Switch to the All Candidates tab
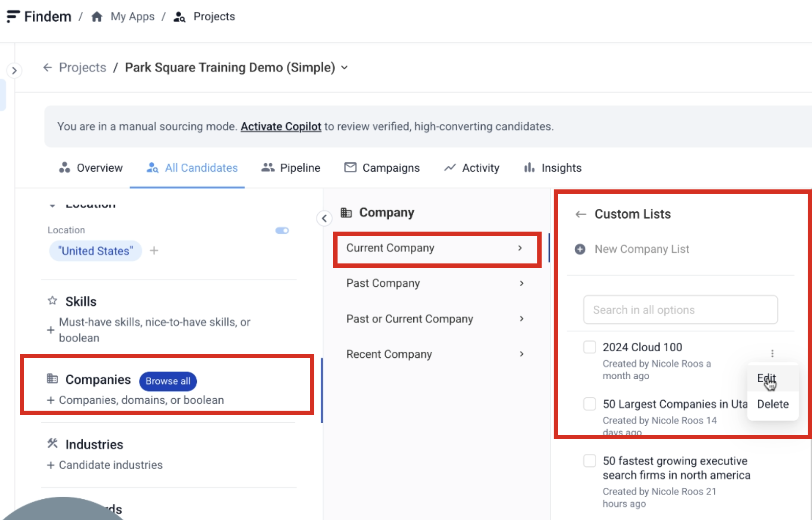The image size is (812, 520). [x=192, y=167]
